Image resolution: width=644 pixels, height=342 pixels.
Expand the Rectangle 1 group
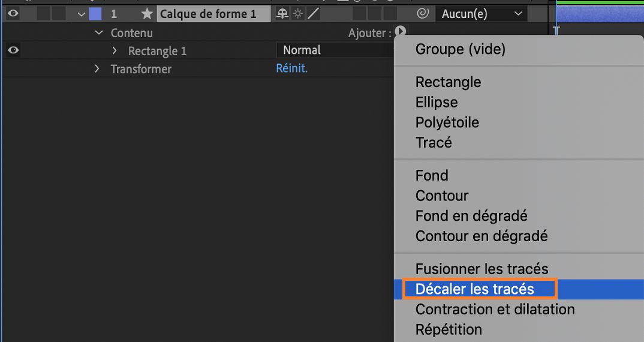(x=115, y=51)
